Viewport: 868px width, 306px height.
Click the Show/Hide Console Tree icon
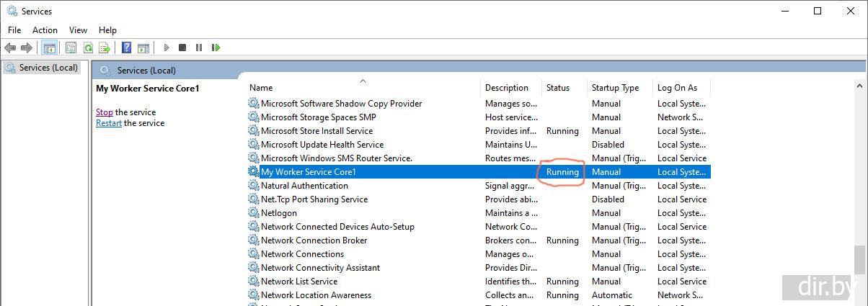click(x=49, y=48)
